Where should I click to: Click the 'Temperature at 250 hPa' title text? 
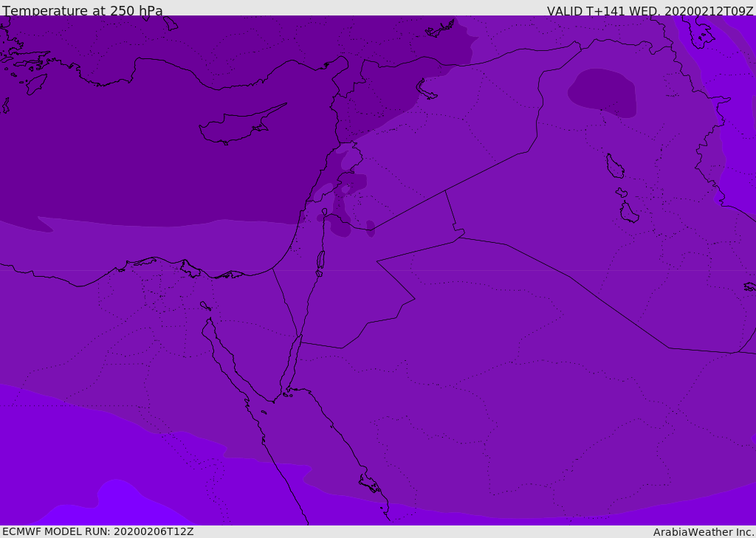[83, 10]
